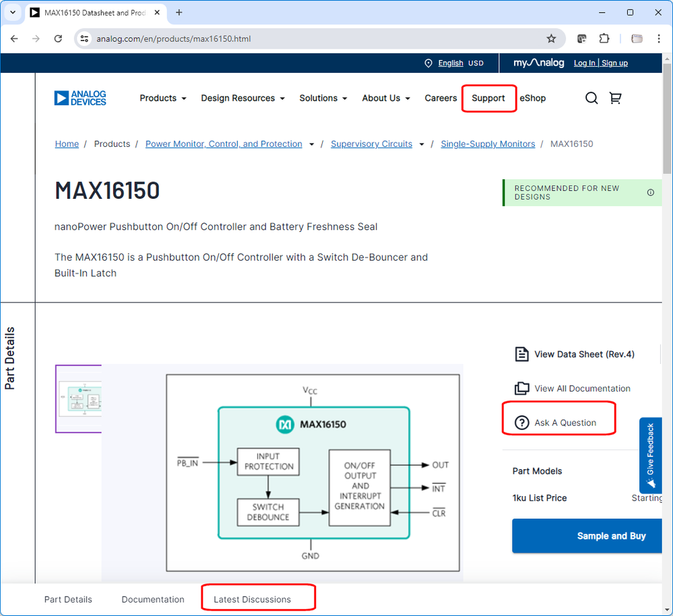
Task: Click the myAnalog logo
Action: [x=539, y=63]
